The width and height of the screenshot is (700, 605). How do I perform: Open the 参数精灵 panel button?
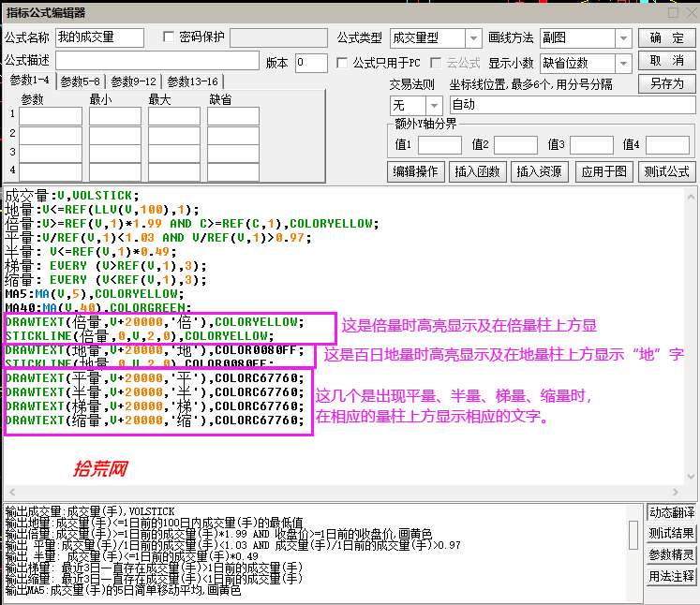672,554
